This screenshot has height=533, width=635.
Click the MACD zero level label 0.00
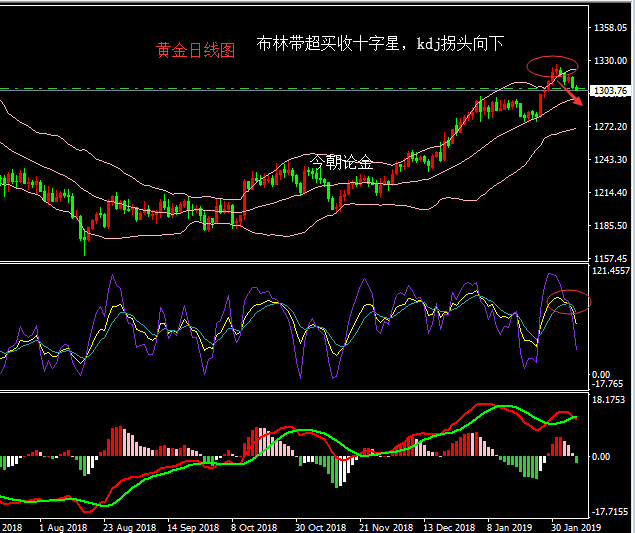point(601,457)
